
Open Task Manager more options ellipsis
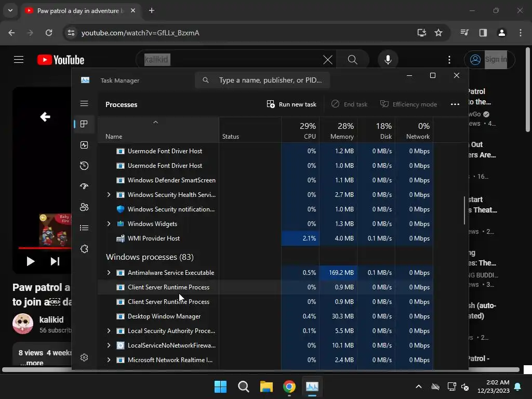pyautogui.click(x=455, y=104)
